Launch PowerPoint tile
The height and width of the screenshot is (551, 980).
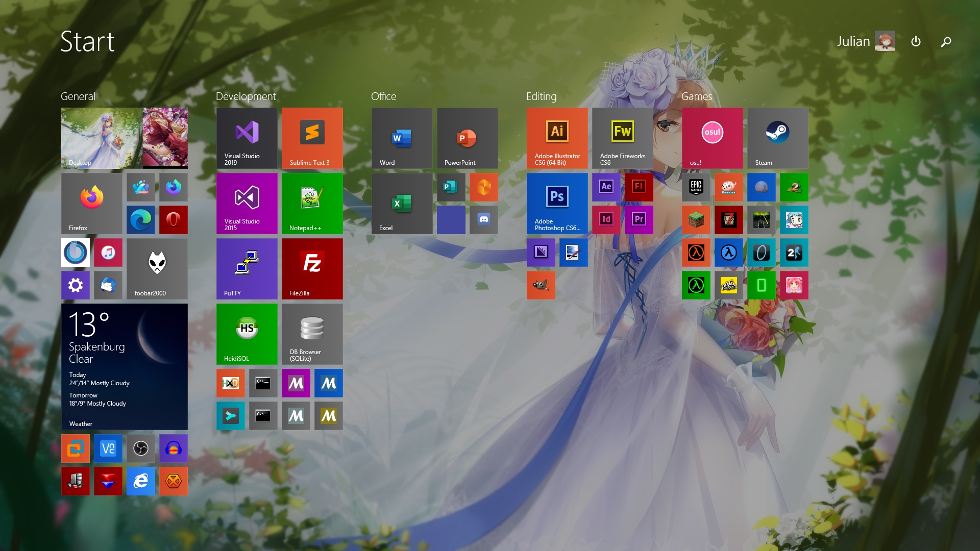tap(468, 138)
